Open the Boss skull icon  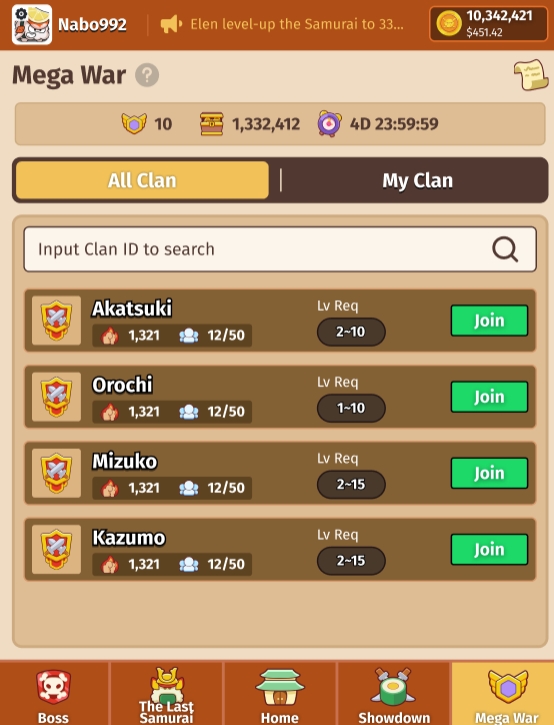tap(54, 687)
